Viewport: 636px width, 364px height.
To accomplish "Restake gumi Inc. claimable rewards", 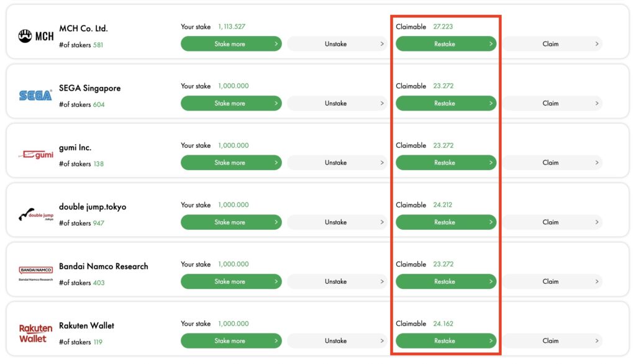I will coord(446,162).
